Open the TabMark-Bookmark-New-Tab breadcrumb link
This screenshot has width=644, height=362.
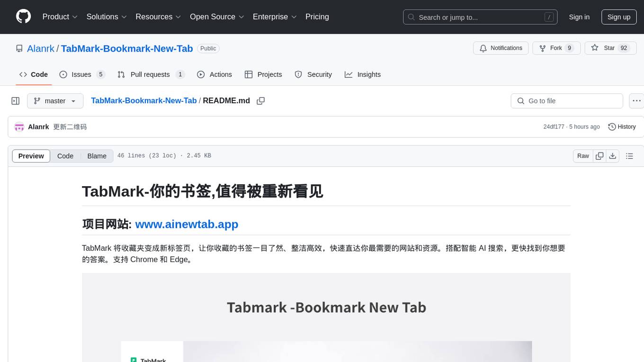pos(143,100)
